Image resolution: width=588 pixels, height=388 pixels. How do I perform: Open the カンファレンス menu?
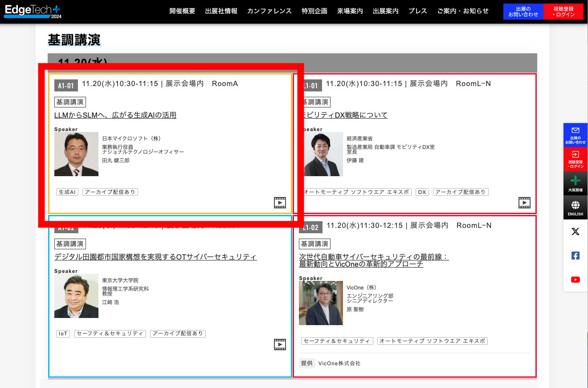269,11
